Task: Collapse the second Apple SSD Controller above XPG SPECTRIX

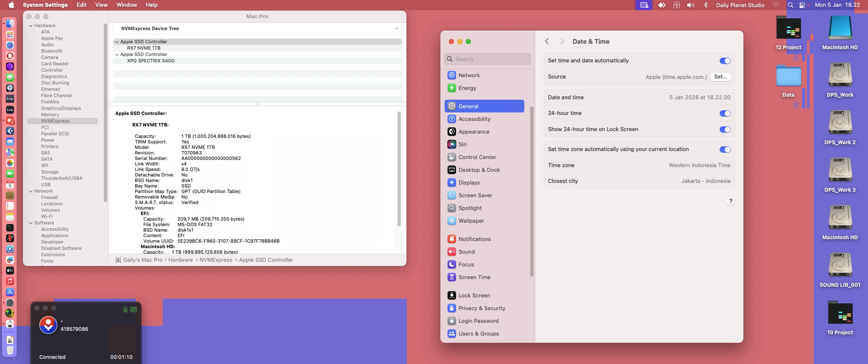Action: pyautogui.click(x=117, y=54)
